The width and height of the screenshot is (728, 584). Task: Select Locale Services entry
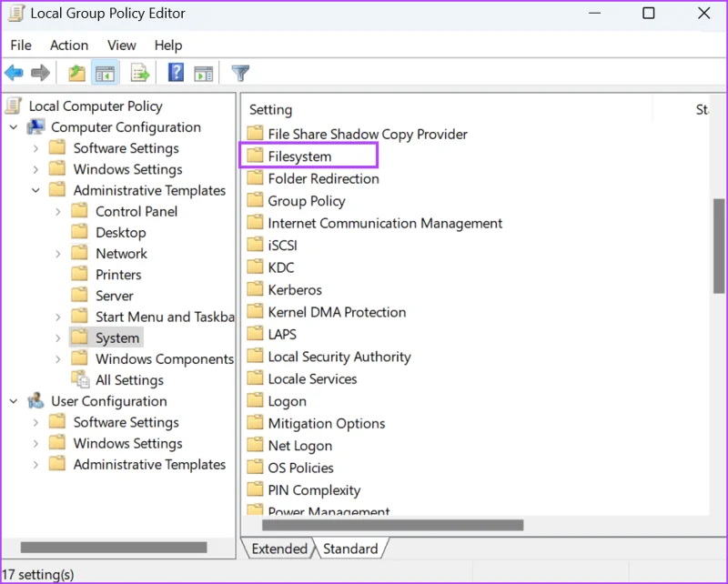point(312,378)
